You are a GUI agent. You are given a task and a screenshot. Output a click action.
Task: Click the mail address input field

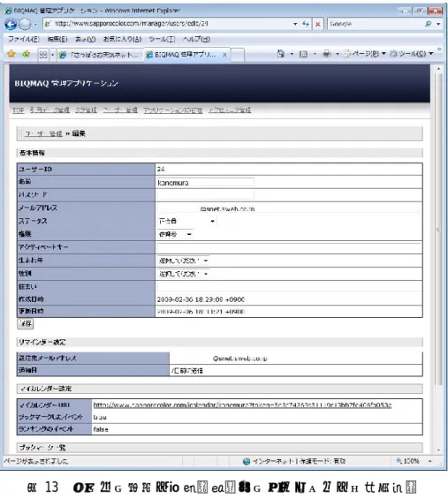288,208
